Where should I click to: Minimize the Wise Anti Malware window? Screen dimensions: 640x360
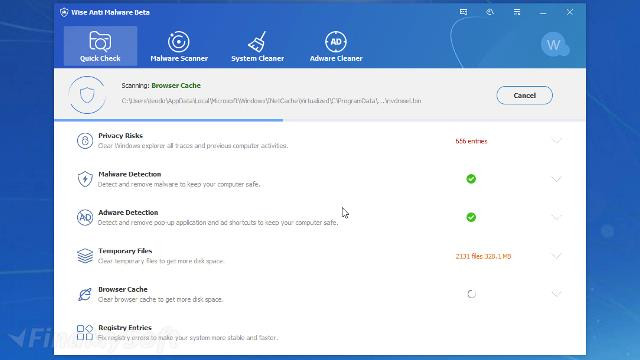tap(543, 12)
